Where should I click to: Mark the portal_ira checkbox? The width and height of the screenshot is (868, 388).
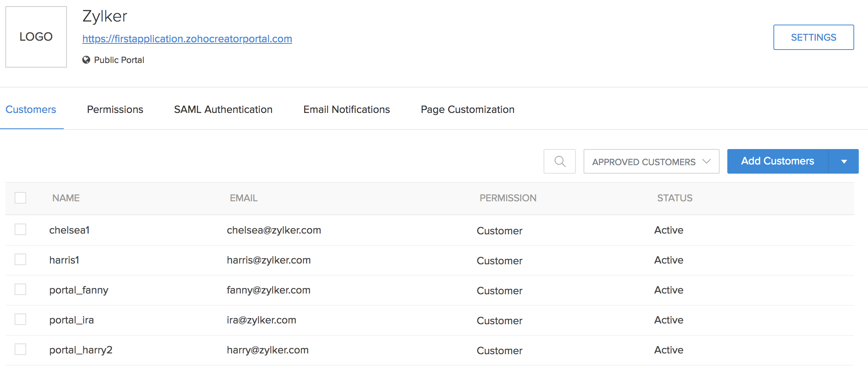click(x=20, y=320)
